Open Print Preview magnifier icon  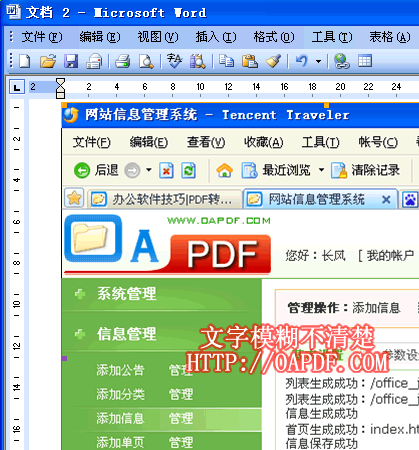coord(146,61)
